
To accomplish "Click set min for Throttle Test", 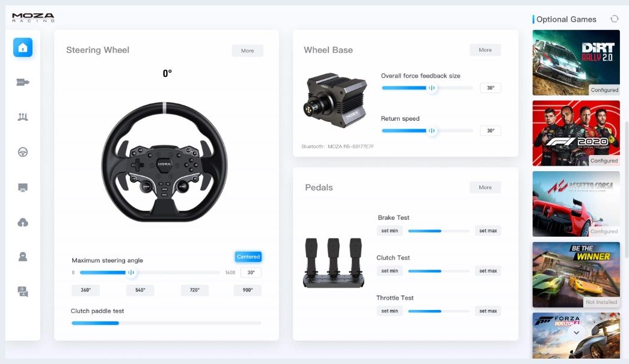I will point(390,311).
